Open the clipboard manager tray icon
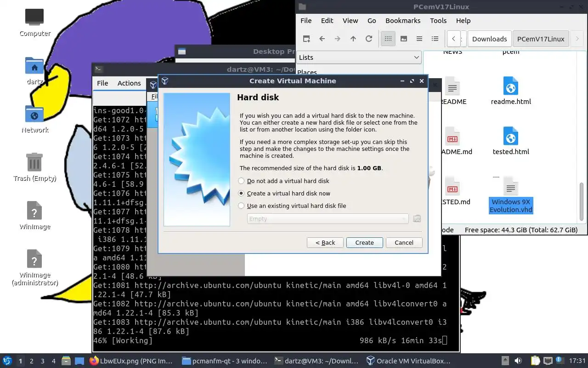This screenshot has width=588, height=368. coord(536,361)
